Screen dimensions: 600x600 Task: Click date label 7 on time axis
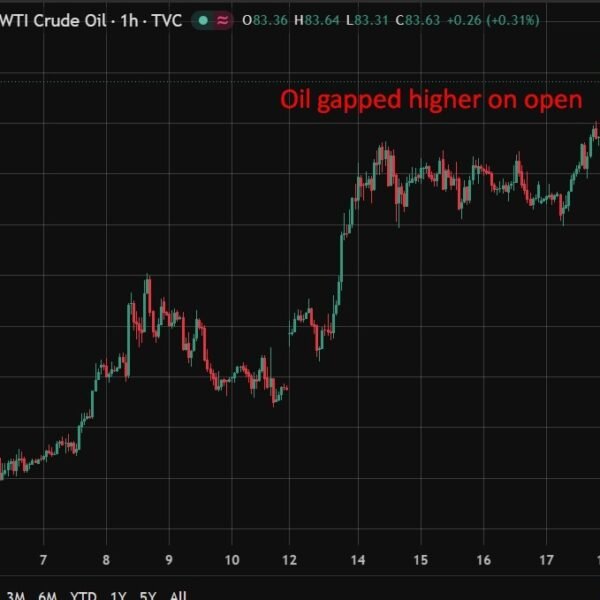click(x=43, y=560)
